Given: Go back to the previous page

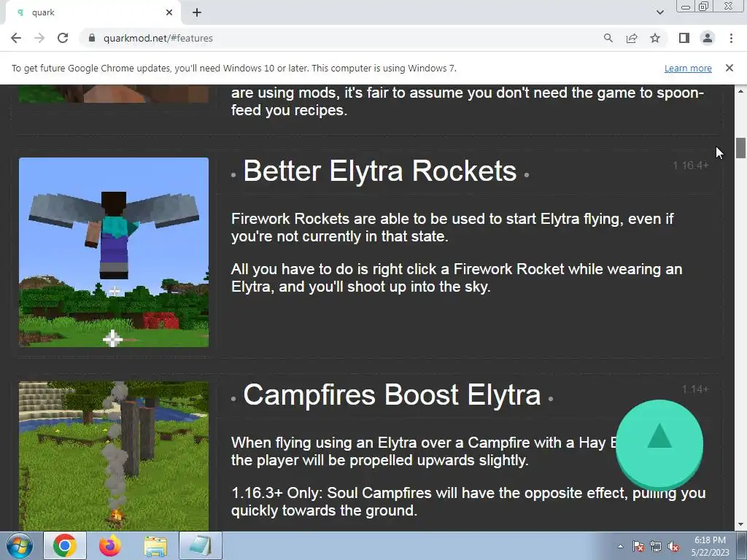Looking at the screenshot, I should 16,38.
